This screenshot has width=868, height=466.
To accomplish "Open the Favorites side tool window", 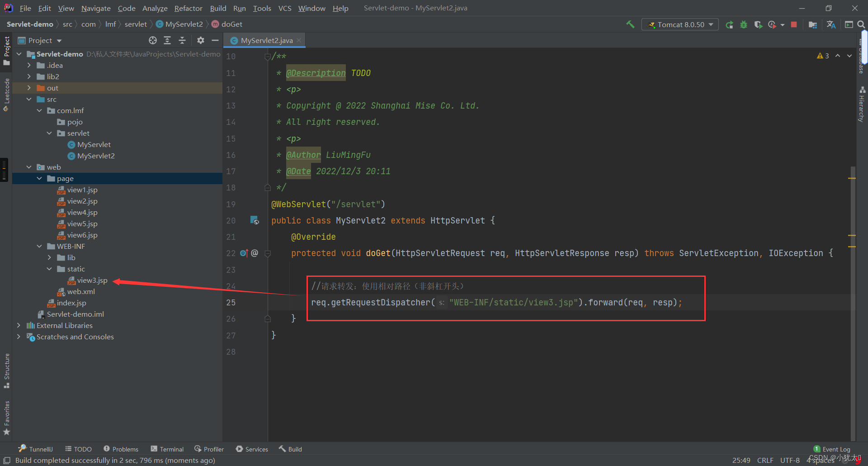I will click(6, 418).
